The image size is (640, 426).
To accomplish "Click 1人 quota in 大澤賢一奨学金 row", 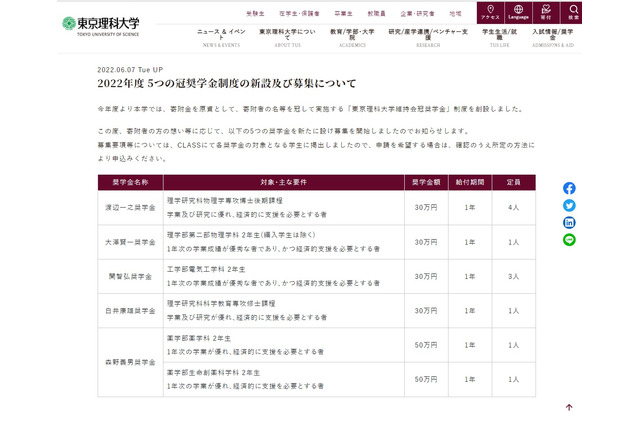I will coord(513,242).
